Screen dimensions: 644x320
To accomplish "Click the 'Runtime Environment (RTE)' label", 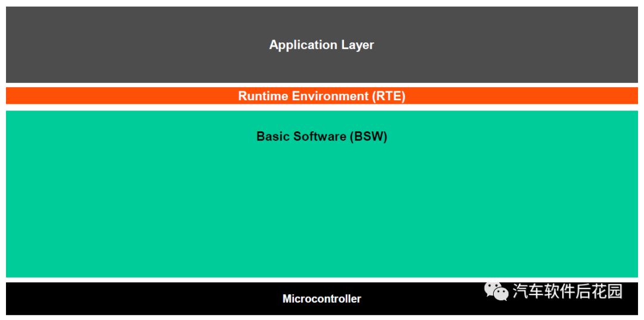I will click(321, 96).
